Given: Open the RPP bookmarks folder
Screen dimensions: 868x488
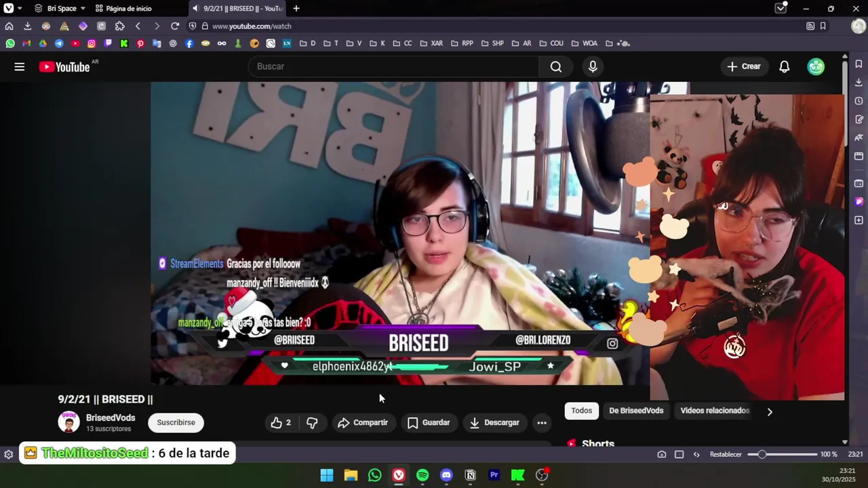Looking at the screenshot, I should click(x=462, y=43).
